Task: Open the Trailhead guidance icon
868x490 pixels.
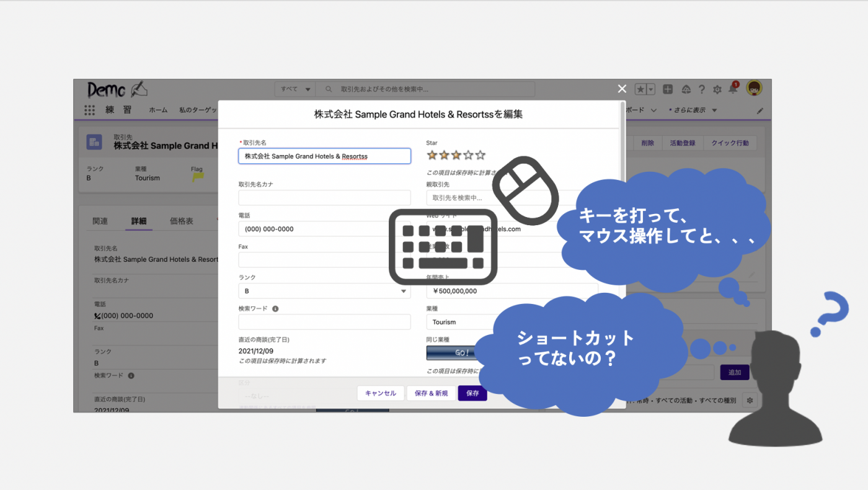Action: click(x=686, y=89)
